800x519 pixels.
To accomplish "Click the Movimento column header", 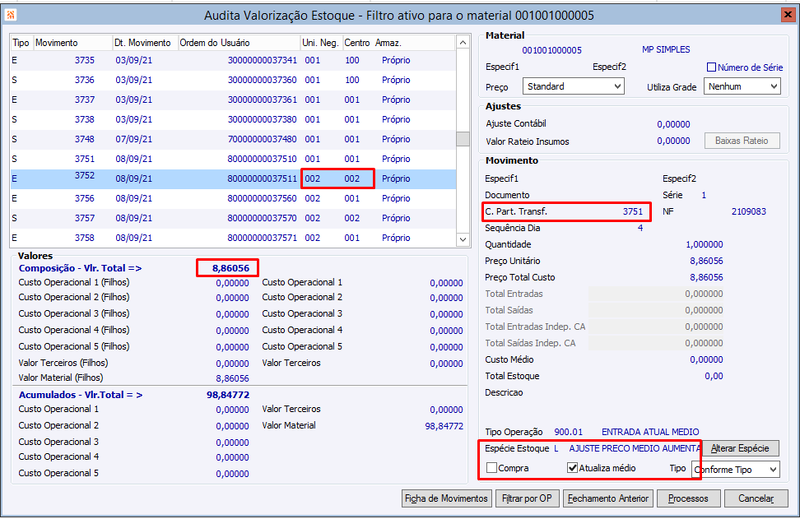I will coord(73,43).
